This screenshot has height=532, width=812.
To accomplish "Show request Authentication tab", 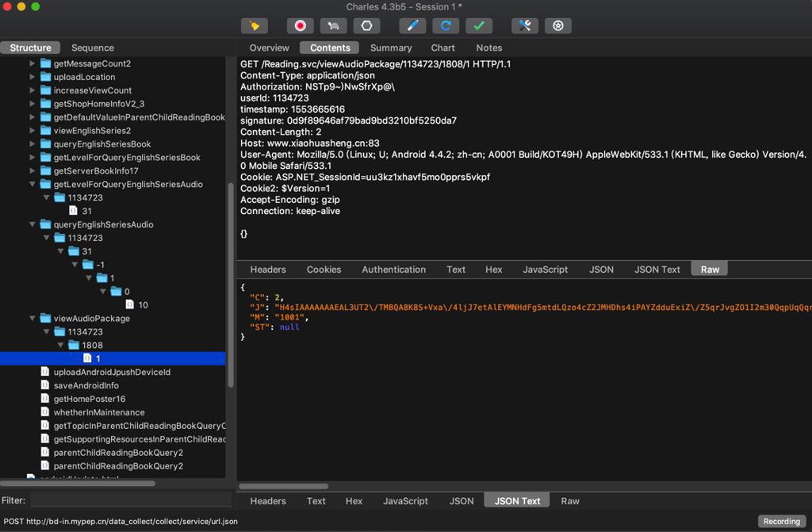I will 393,270.
